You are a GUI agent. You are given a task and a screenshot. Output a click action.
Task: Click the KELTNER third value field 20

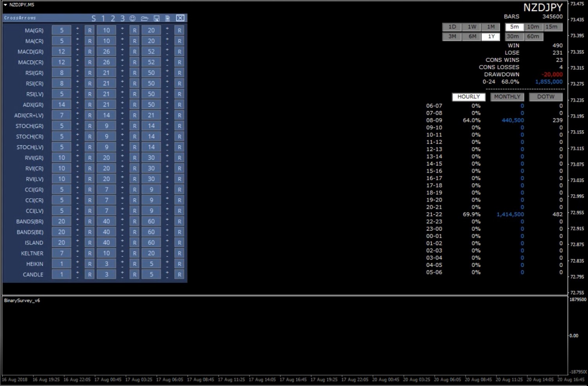point(151,253)
